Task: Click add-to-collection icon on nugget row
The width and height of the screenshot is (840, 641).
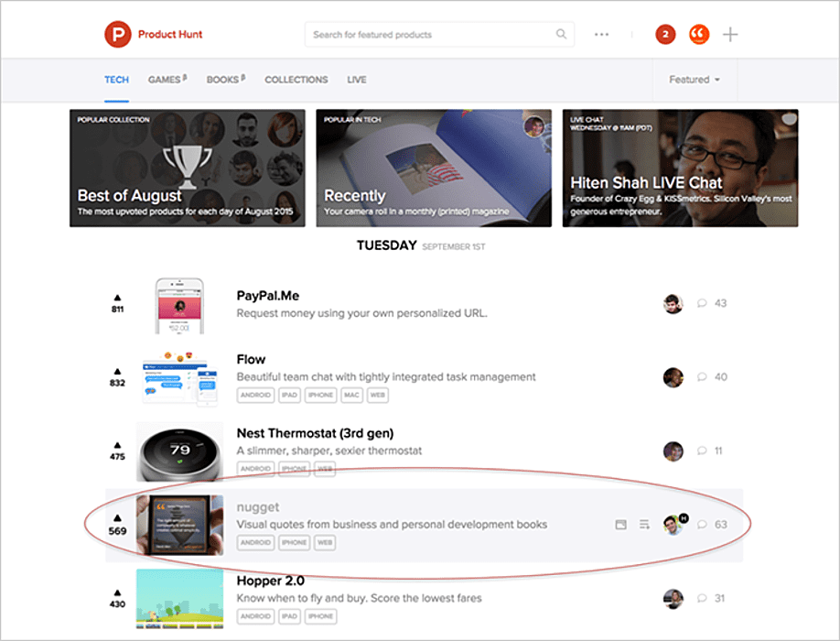Action: point(644,524)
